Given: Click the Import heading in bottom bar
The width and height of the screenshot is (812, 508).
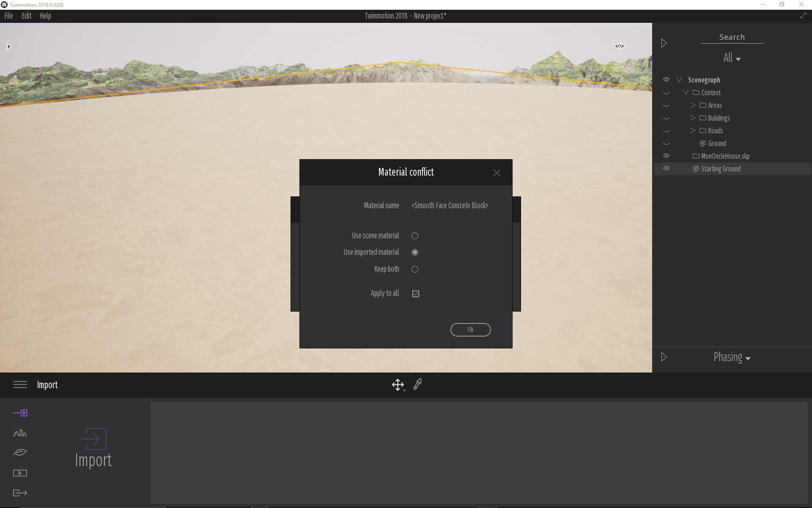Looking at the screenshot, I should [47, 385].
